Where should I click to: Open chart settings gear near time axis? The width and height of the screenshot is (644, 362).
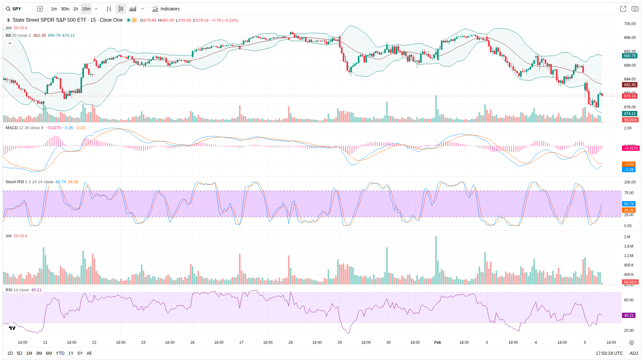631,343
